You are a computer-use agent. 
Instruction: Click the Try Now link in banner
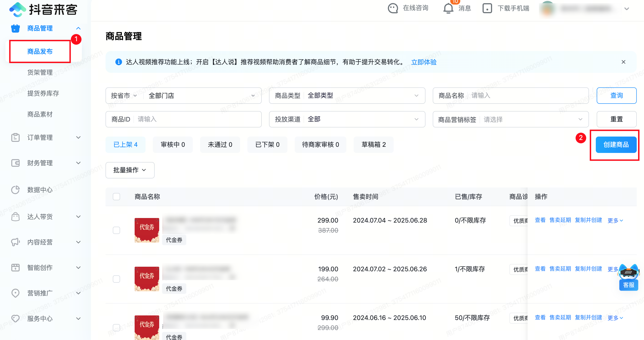423,62
